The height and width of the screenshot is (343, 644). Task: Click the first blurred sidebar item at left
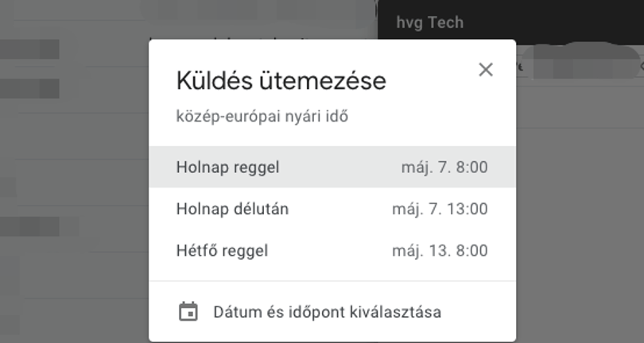tap(29, 49)
